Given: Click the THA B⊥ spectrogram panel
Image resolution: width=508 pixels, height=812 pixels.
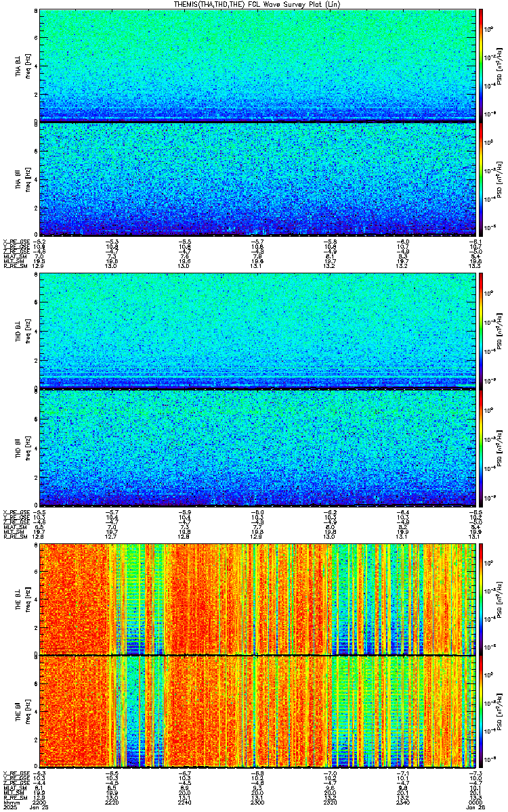Looking at the screenshot, I should (x=256, y=65).
